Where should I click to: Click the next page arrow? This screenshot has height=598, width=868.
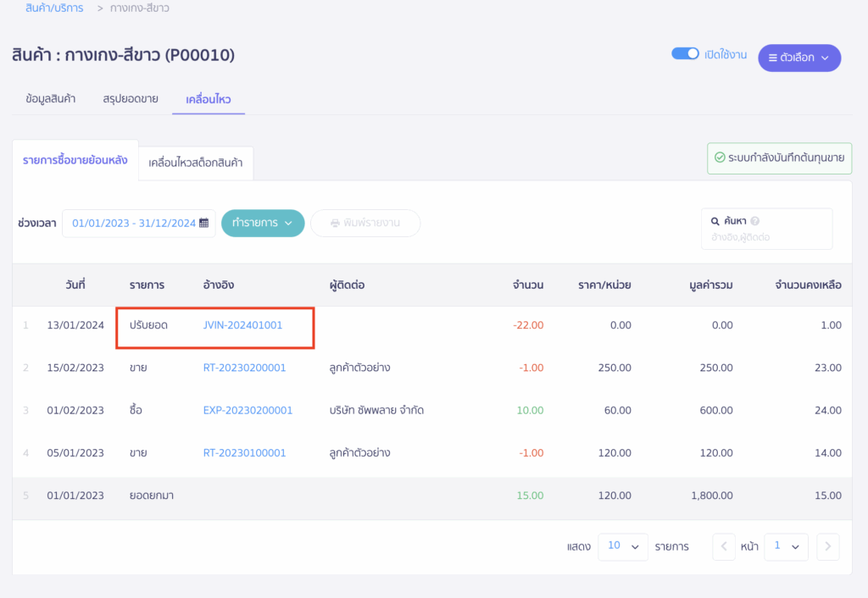click(828, 547)
